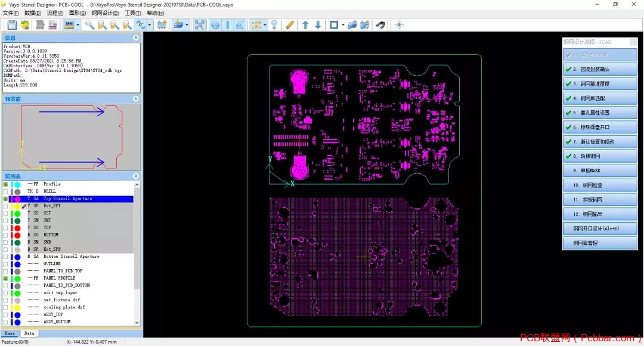
Task: Enable checkbox for OUTLINE layer
Action: click(5, 264)
